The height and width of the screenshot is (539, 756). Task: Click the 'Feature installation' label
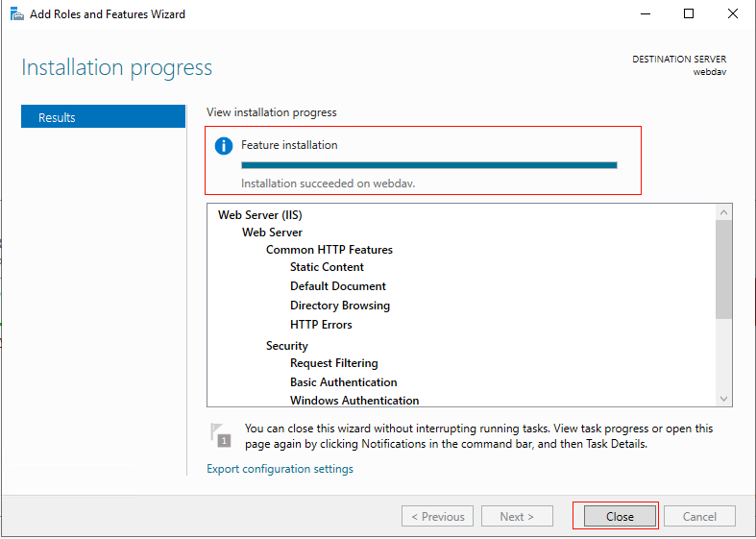point(289,145)
